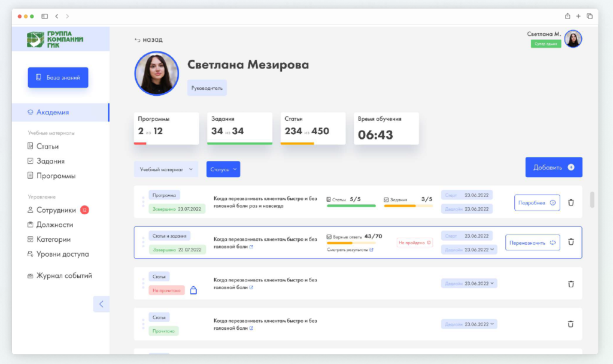
Task: Delete the Программа row with the trash icon
Action: click(570, 202)
